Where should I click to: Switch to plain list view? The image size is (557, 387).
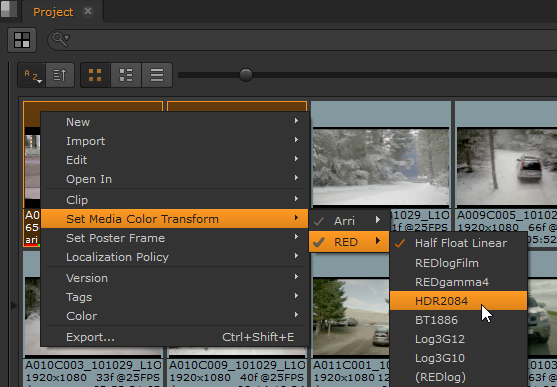pos(157,75)
